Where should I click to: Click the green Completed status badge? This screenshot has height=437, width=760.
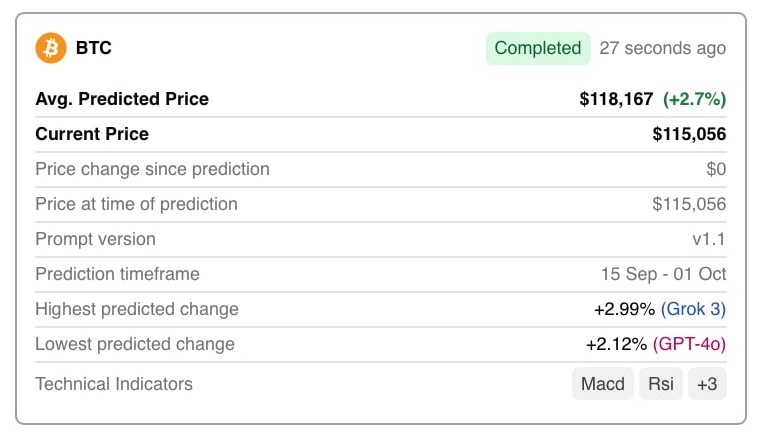click(x=538, y=48)
